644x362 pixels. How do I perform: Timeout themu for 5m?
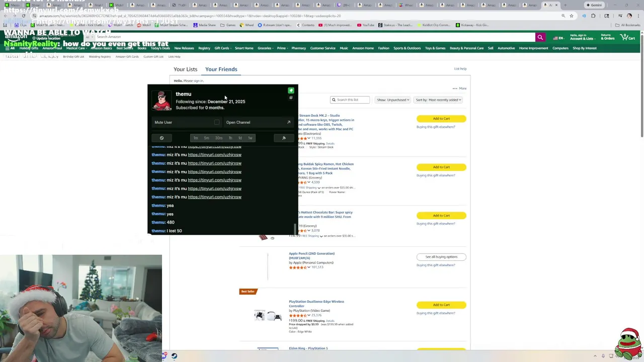[206, 138]
